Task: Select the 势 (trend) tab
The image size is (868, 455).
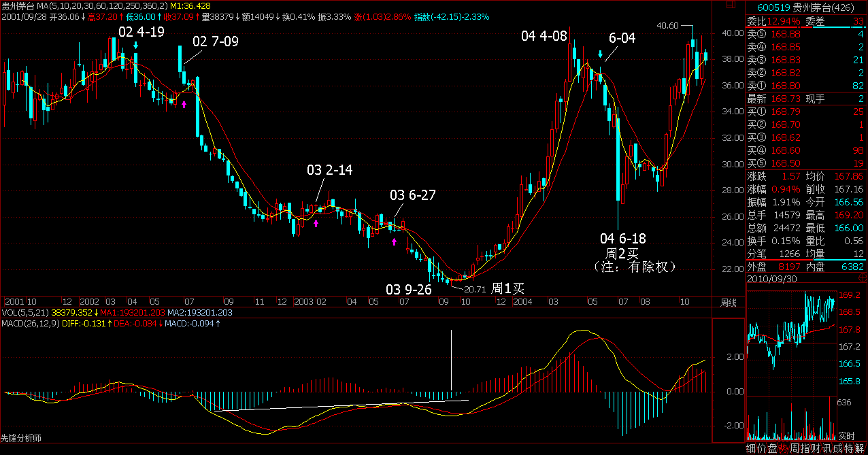Action: (783, 448)
